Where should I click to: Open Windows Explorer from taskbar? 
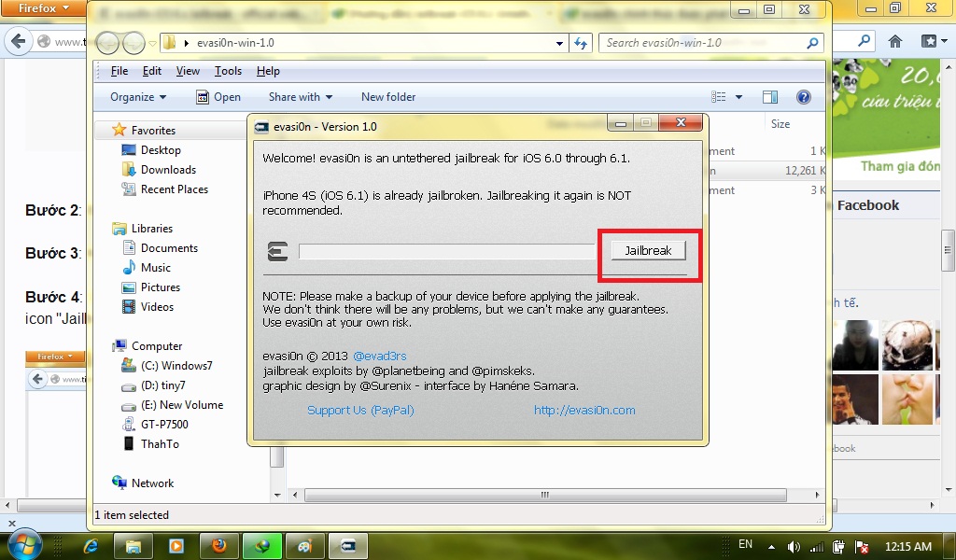coord(134,545)
